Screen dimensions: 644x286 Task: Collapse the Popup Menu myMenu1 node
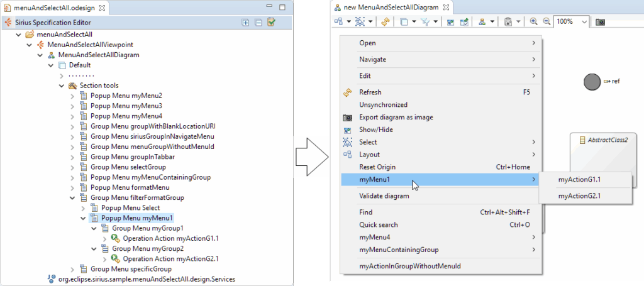tap(83, 218)
